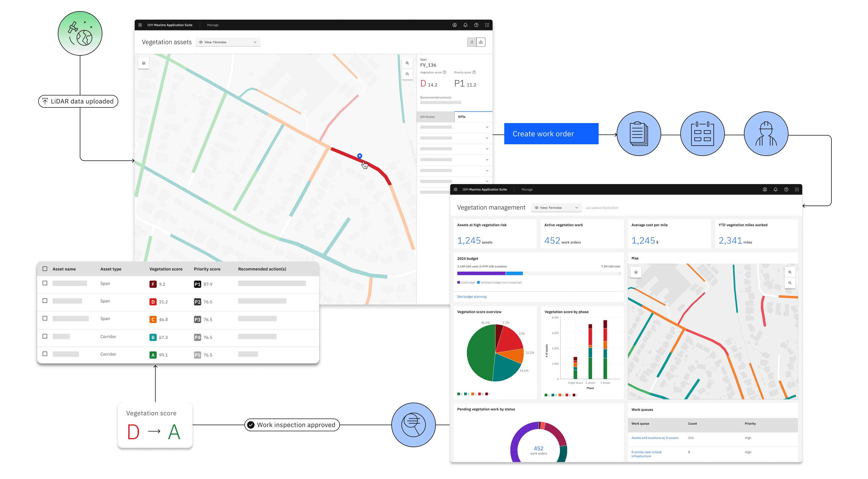Click the hamburger menu in Vegetation assets window

140,25
